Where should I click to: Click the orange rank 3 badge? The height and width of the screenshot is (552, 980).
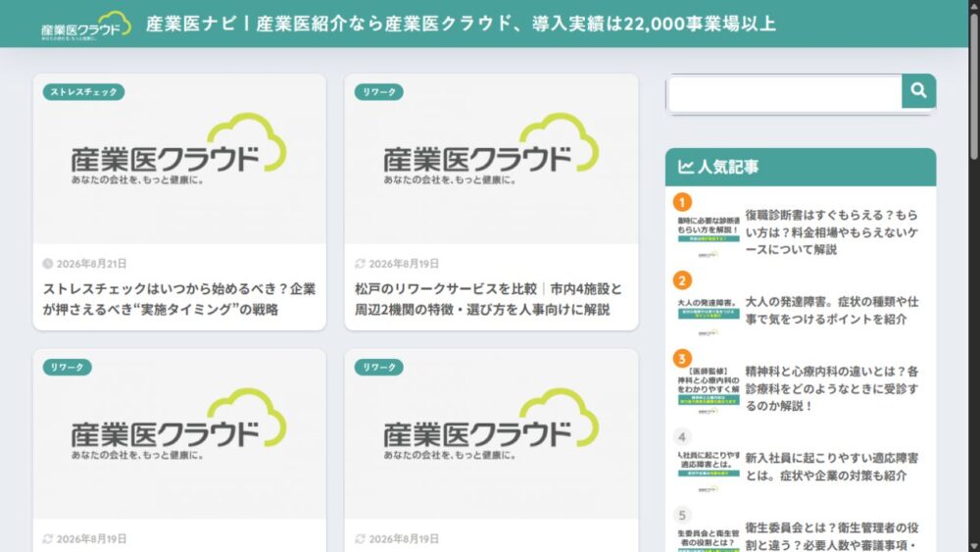point(682,359)
